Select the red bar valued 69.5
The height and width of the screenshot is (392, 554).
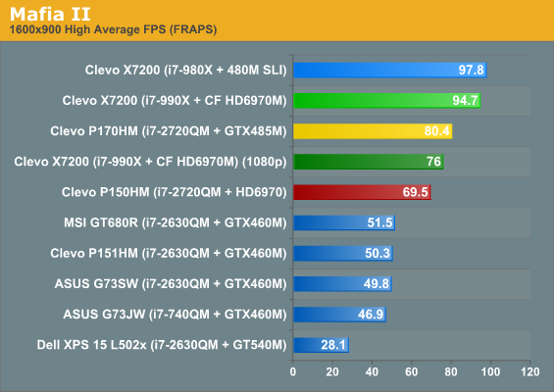point(362,192)
